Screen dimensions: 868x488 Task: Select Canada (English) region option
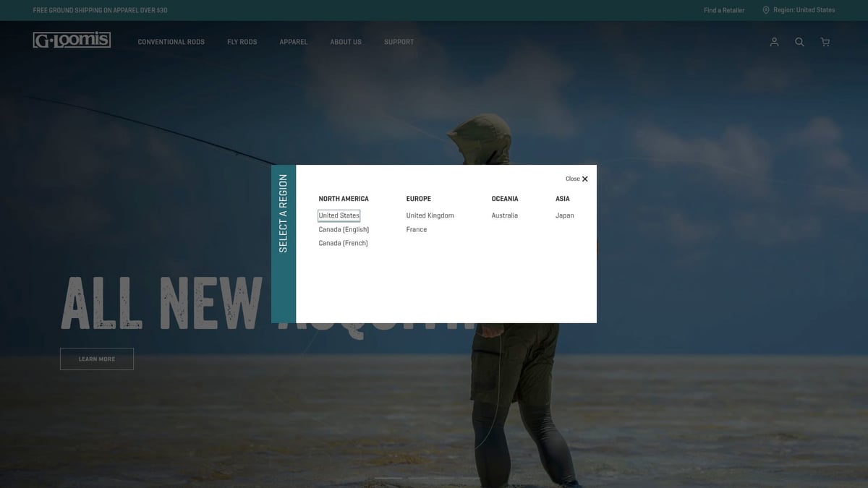tap(344, 228)
